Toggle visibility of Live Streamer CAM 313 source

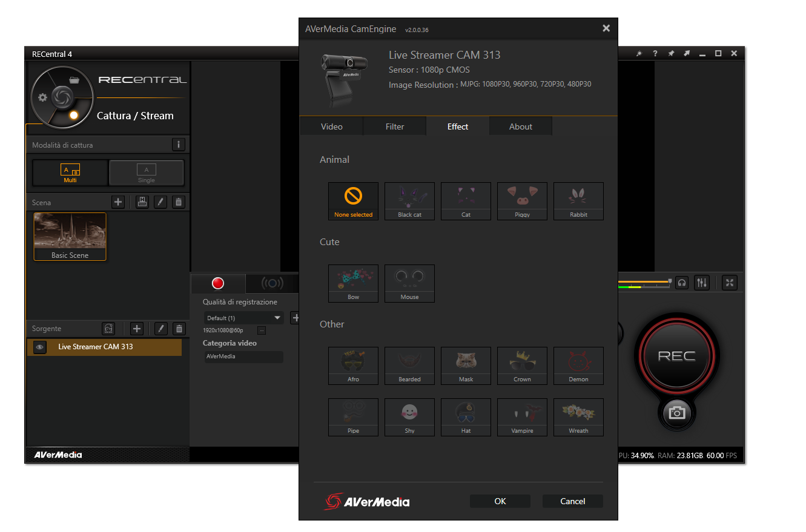pos(40,347)
